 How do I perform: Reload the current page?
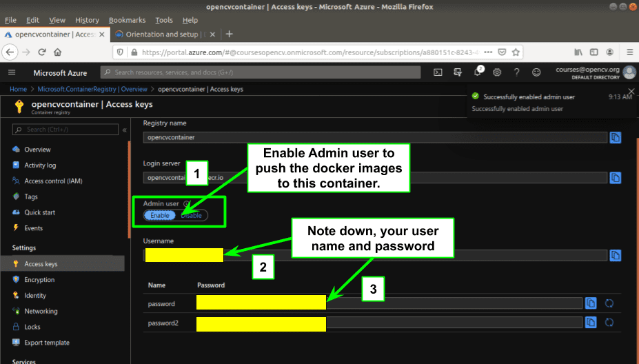click(x=41, y=52)
